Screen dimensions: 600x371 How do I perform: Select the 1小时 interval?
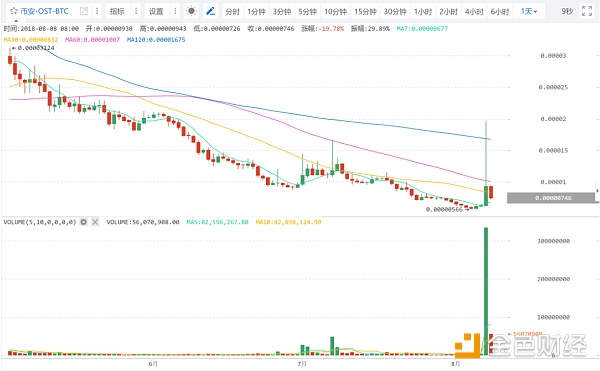[x=423, y=11]
